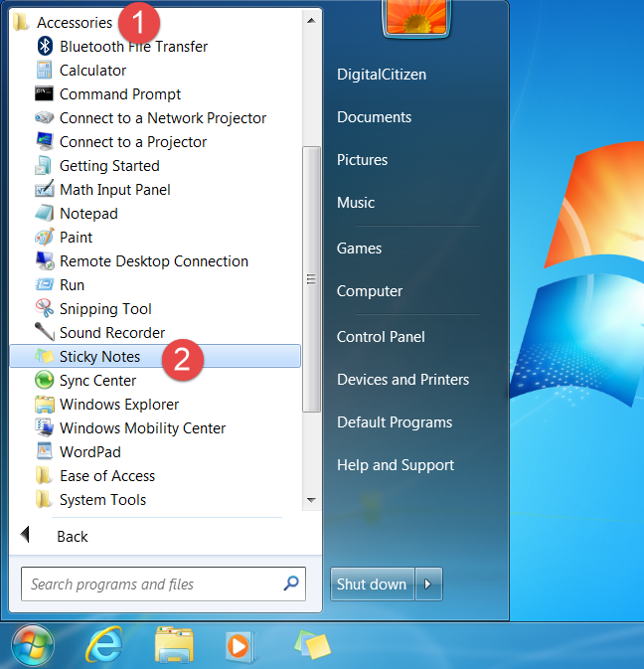Open Computer from the Start menu

pyautogui.click(x=370, y=291)
